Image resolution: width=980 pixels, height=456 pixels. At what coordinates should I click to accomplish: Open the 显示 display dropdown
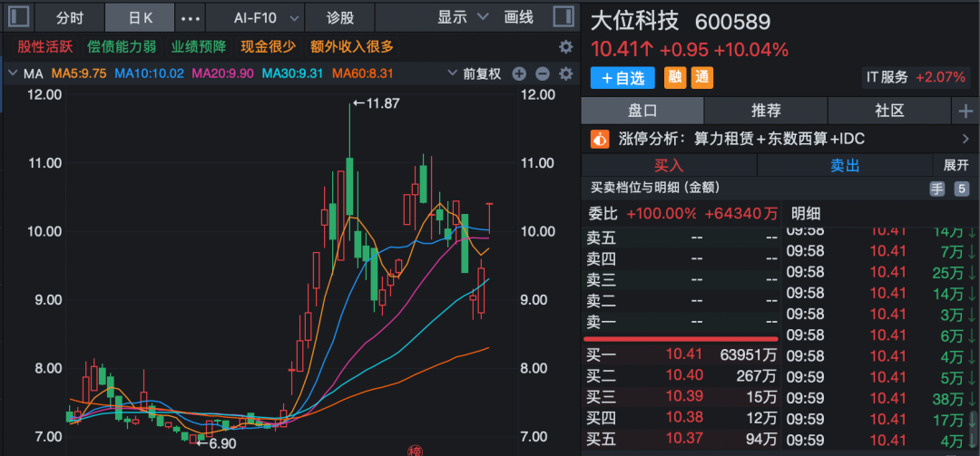point(463,17)
